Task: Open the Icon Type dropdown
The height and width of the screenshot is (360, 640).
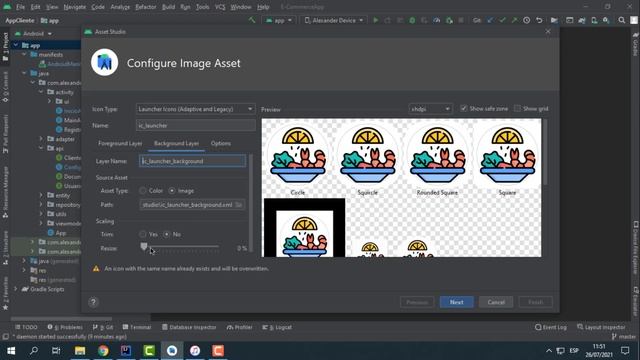Action: point(196,109)
